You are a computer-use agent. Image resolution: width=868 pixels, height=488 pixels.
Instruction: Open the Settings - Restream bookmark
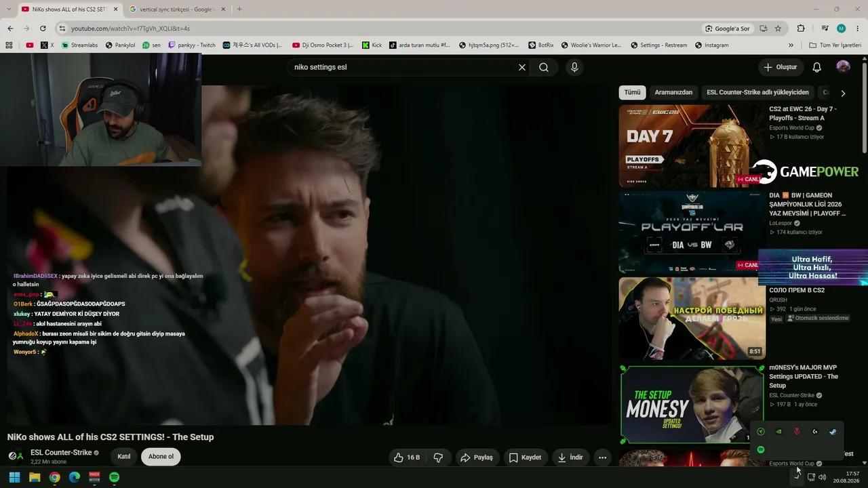point(659,45)
